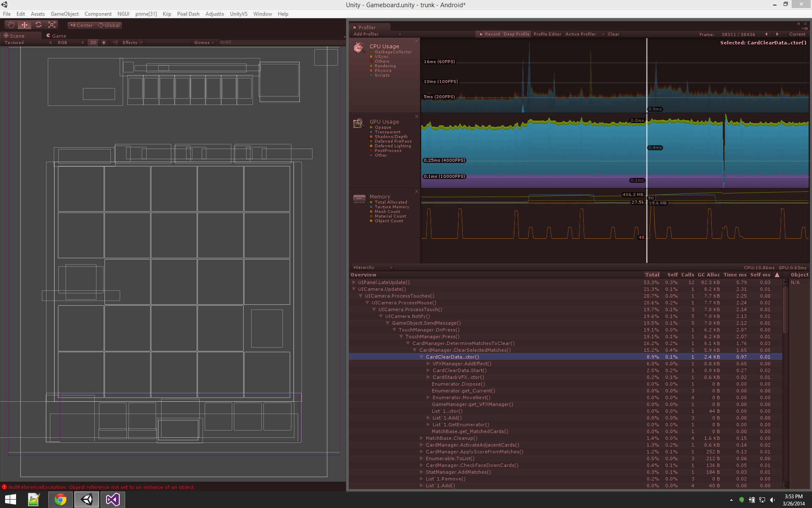This screenshot has width=812, height=508.
Task: Select the Move (translate) tool
Action: pyautogui.click(x=25, y=25)
